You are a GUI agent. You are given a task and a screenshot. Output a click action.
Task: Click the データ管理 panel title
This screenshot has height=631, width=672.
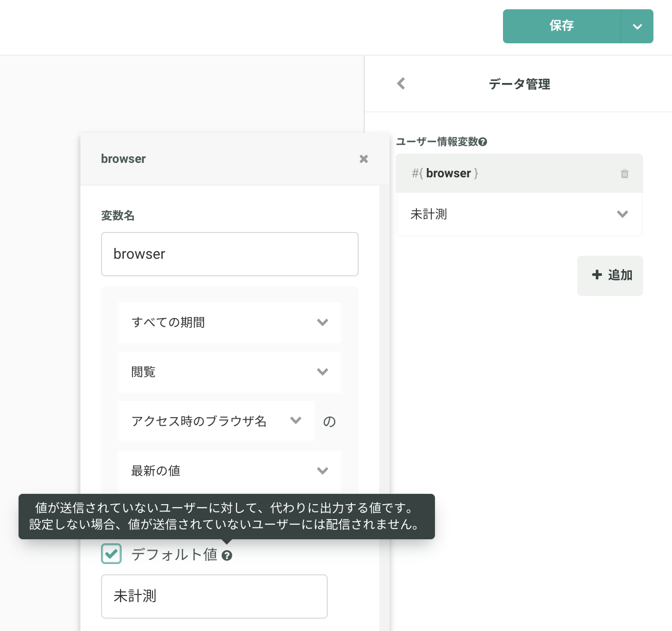(x=519, y=84)
